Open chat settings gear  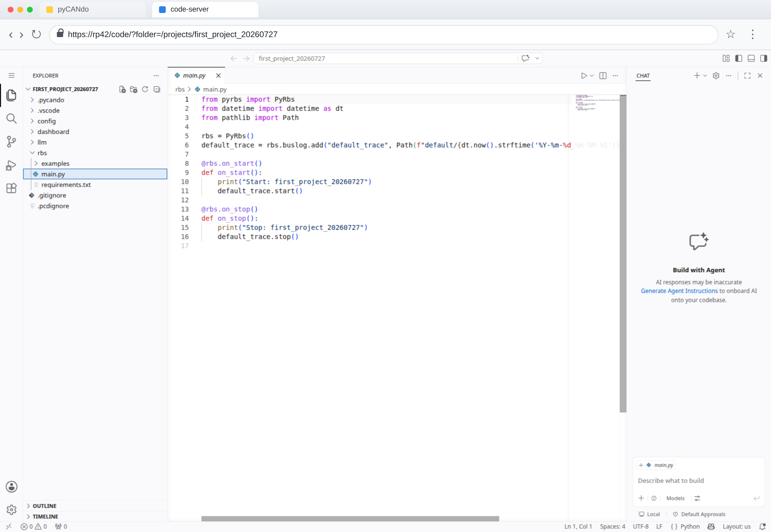click(716, 76)
